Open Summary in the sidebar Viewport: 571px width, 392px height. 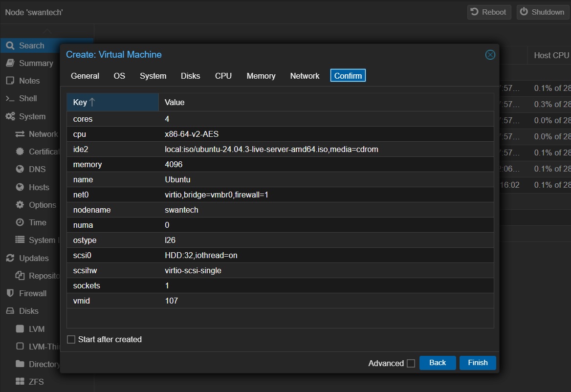[36, 63]
